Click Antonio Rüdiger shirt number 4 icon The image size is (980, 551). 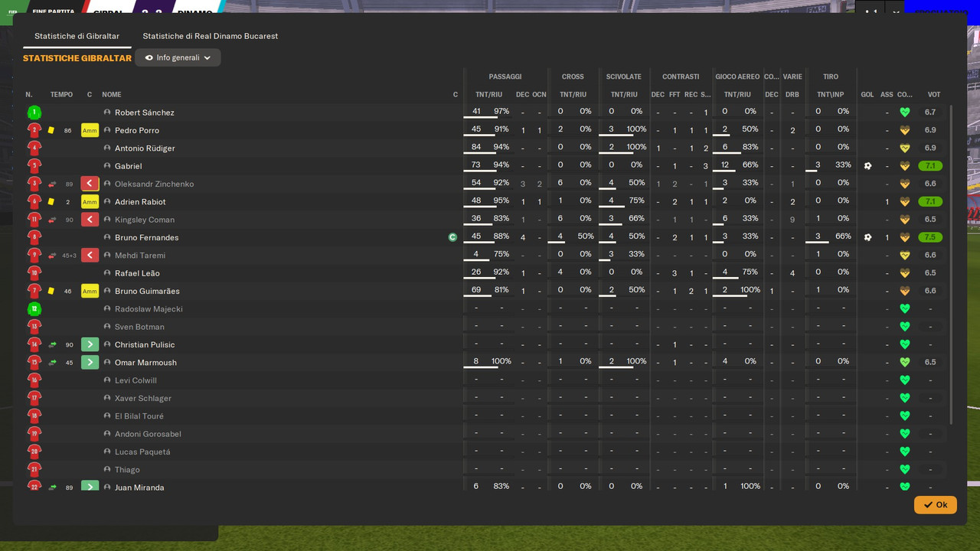(x=34, y=148)
